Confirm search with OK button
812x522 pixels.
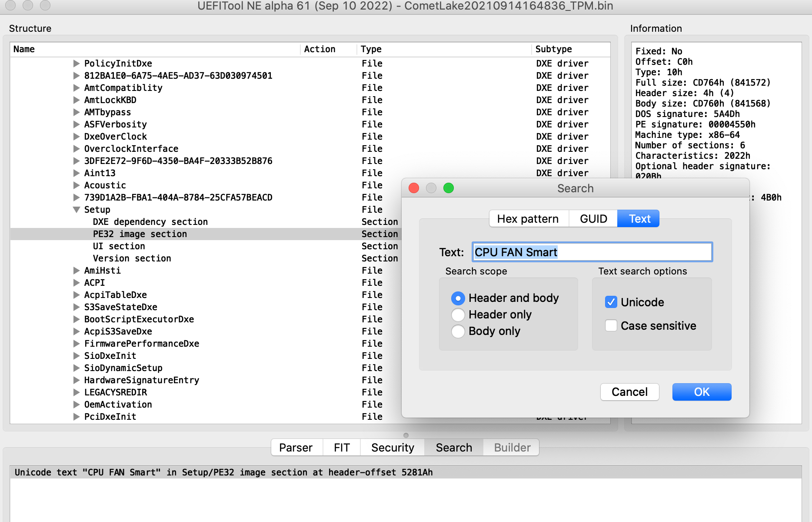tap(702, 392)
